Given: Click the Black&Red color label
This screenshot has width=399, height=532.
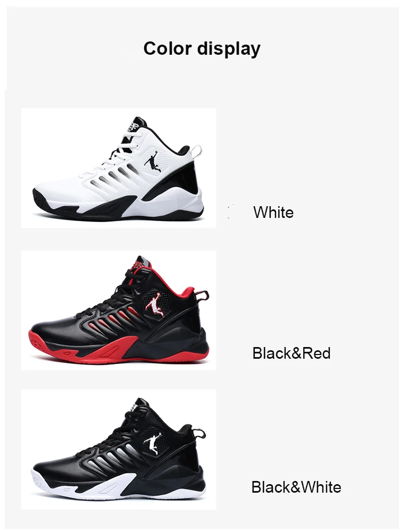Looking at the screenshot, I should (x=292, y=353).
